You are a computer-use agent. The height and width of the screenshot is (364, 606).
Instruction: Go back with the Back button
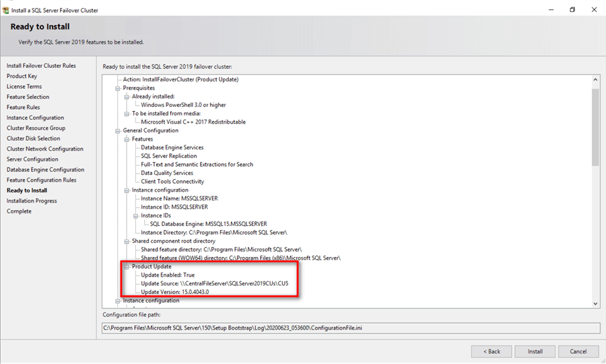click(x=492, y=351)
